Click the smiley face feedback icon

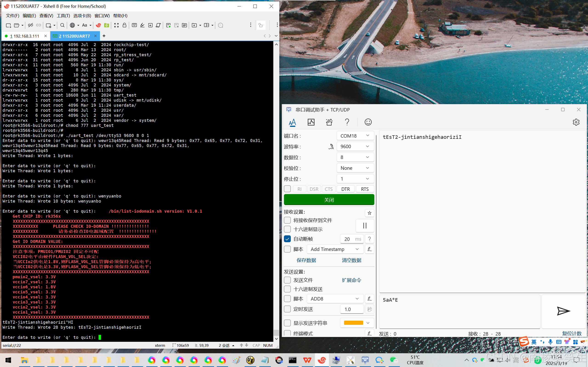368,122
